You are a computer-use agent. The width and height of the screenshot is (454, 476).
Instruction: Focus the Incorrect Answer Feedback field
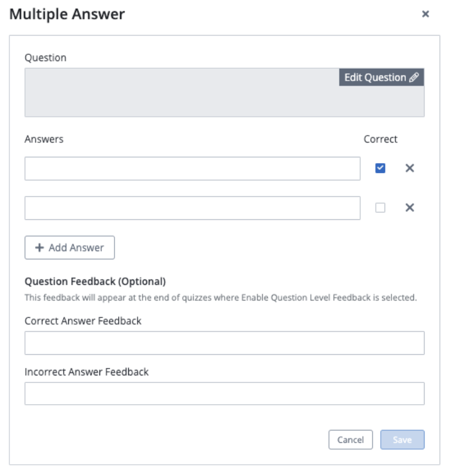coord(224,394)
